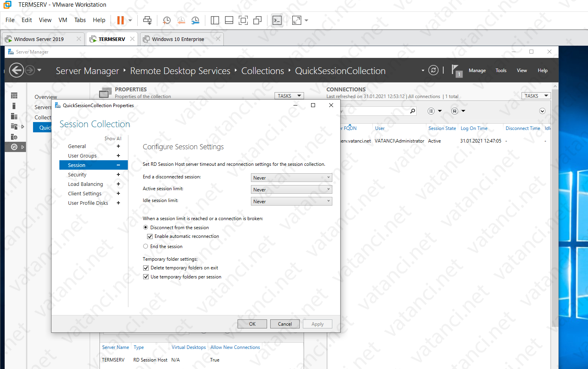Open the End a disconnected session dropdown
Viewport: 588px width, 369px height.
point(291,178)
